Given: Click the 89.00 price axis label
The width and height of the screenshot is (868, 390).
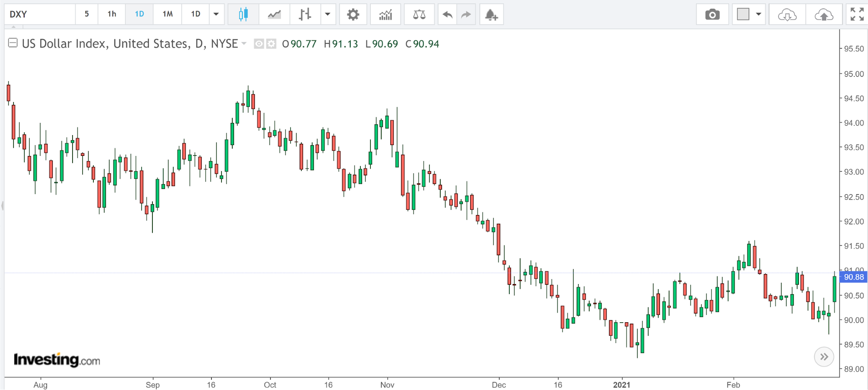Looking at the screenshot, I should [854, 369].
